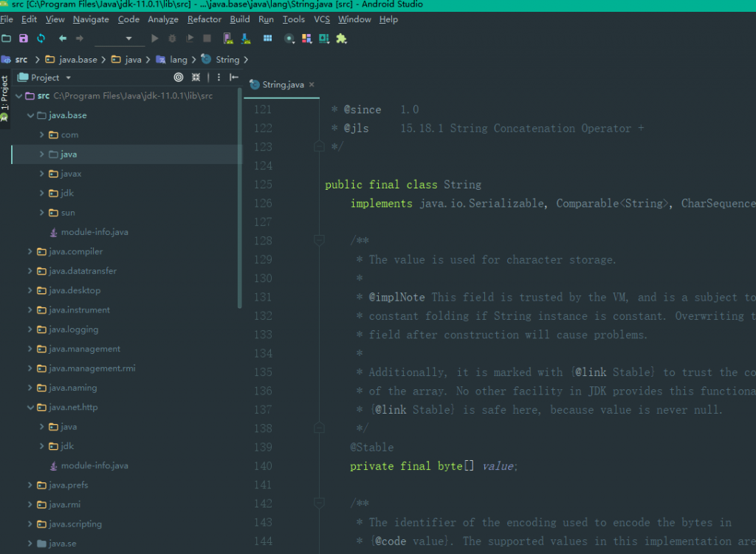This screenshot has width=756, height=554.
Task: Expand the javax folder chevron
Action: (x=42, y=174)
